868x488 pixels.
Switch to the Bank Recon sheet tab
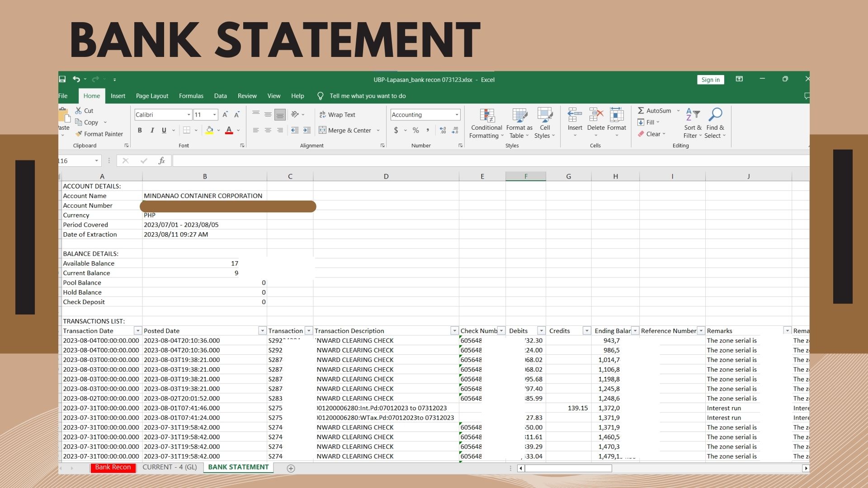pyautogui.click(x=113, y=467)
